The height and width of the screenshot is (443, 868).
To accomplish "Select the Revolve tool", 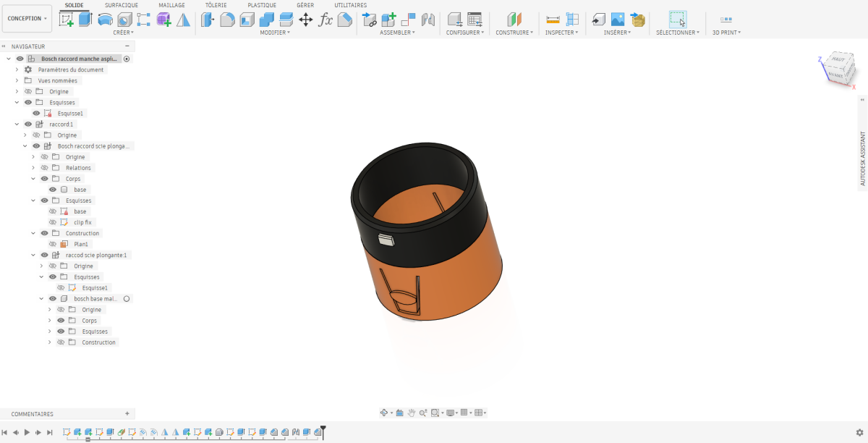I will pos(105,20).
